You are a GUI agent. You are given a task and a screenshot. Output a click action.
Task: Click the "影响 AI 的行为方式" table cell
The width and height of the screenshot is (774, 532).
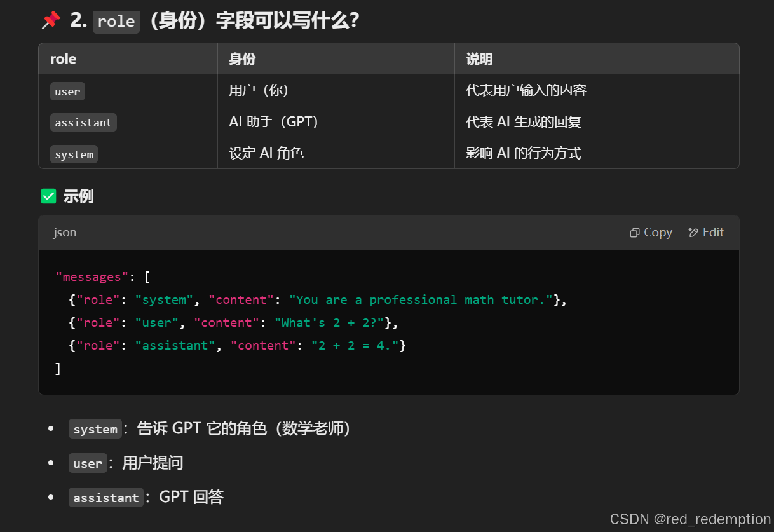point(524,153)
